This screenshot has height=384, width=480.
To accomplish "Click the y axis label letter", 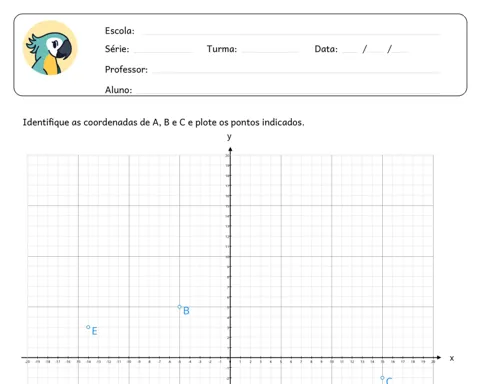I will point(229,137).
